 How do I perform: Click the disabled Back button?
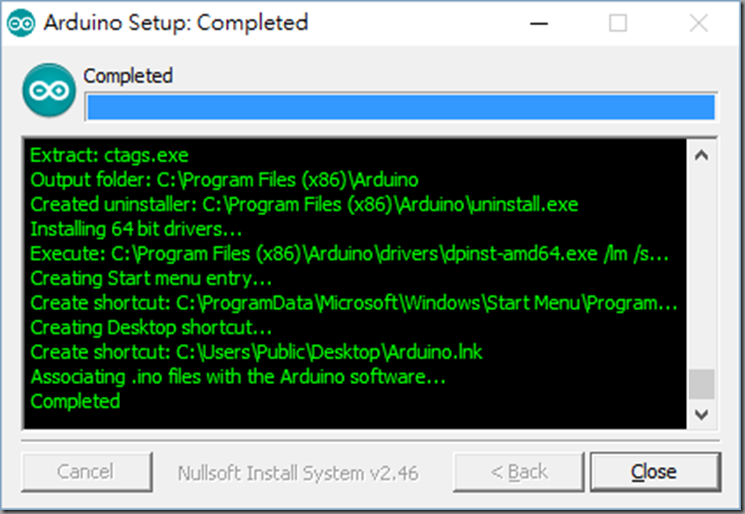519,472
